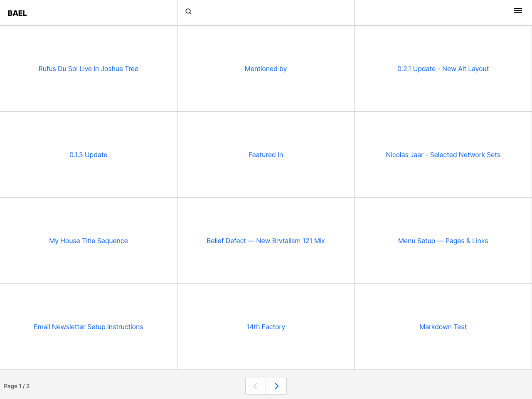The height and width of the screenshot is (399, 532).
Task: Open the Rufus Du Sol Live in Joshua Tree post
Action: click(88, 69)
